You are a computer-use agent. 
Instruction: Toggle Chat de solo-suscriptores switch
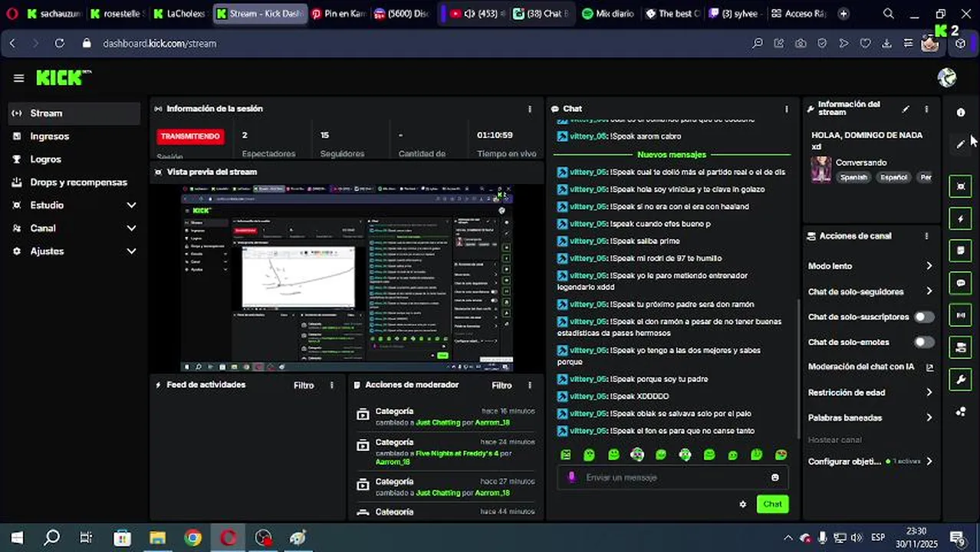(x=924, y=317)
